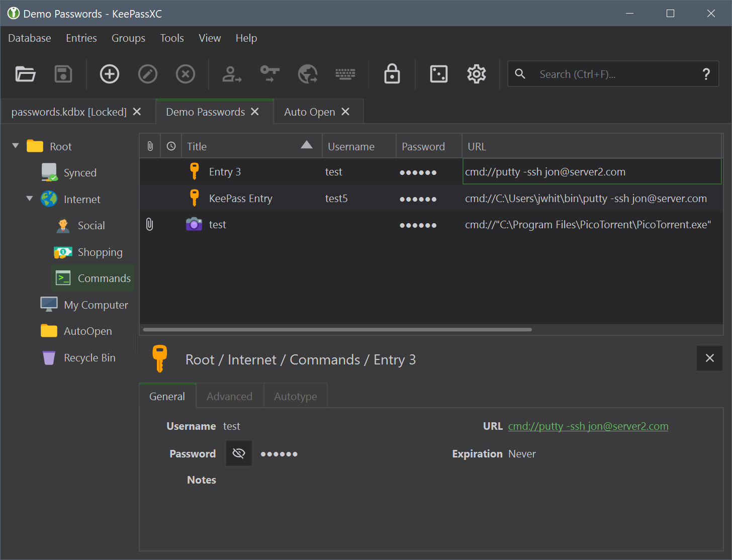Click the Open Database folder icon

coord(25,74)
